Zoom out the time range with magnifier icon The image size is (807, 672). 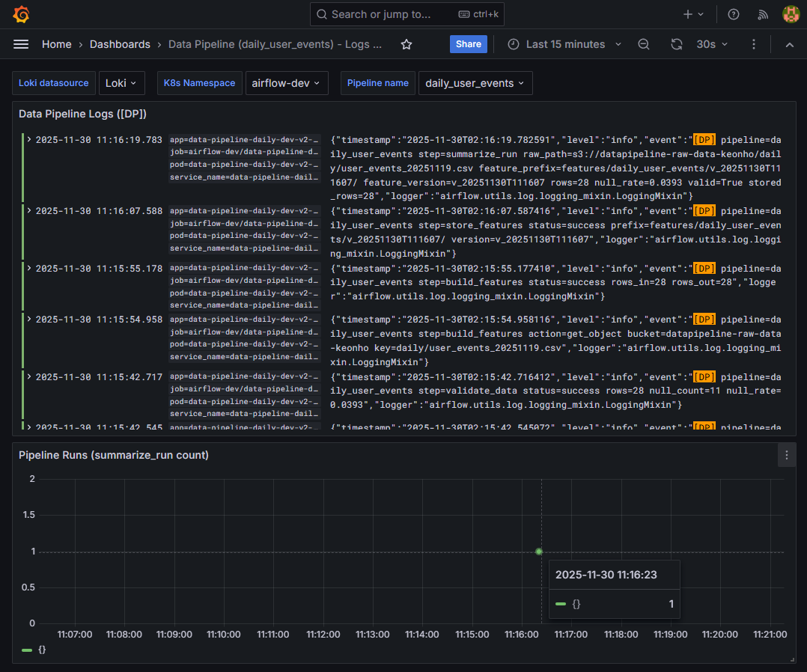tap(643, 44)
